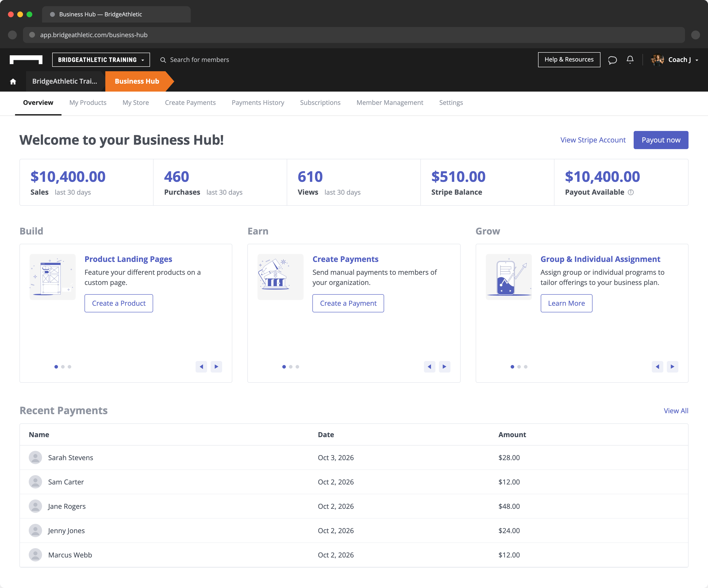Select first dot in Earn carousel
The width and height of the screenshot is (708, 588).
click(x=284, y=367)
